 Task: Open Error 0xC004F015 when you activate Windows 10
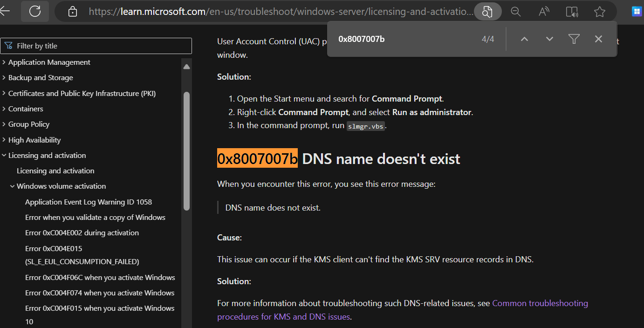tap(100, 314)
